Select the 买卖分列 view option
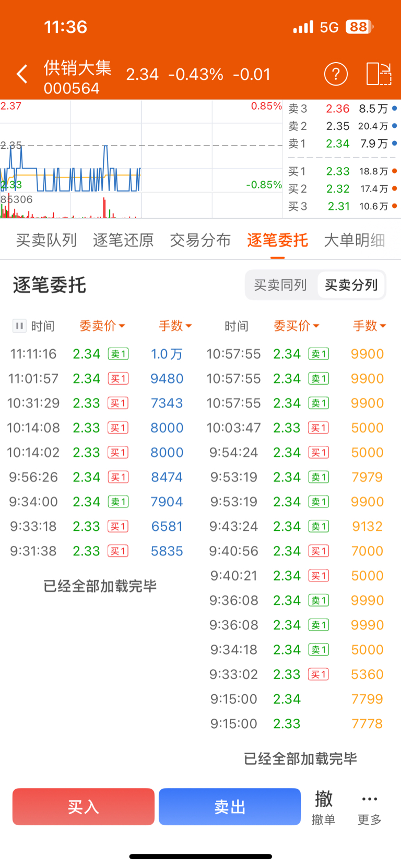The height and width of the screenshot is (868, 401). 351,285
